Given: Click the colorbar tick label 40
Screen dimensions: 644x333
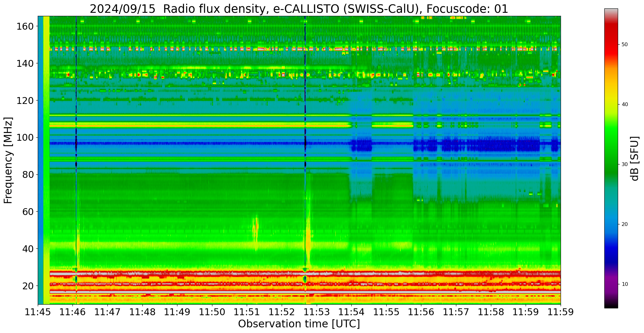Looking at the screenshot, I should (625, 104).
